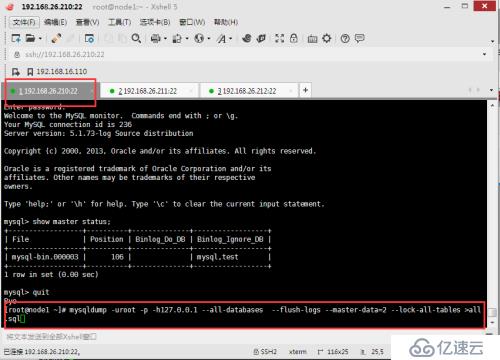Open the 工具(T) menu

[x=119, y=22]
